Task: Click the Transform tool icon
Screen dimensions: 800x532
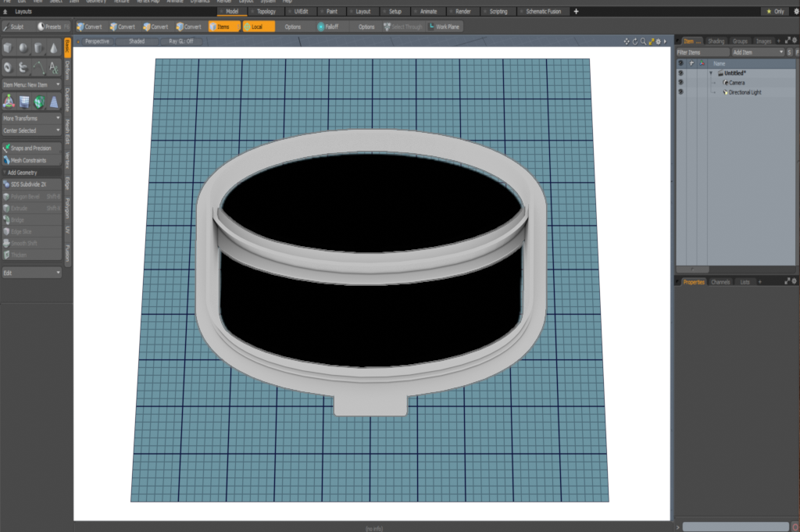Action: [x=9, y=102]
